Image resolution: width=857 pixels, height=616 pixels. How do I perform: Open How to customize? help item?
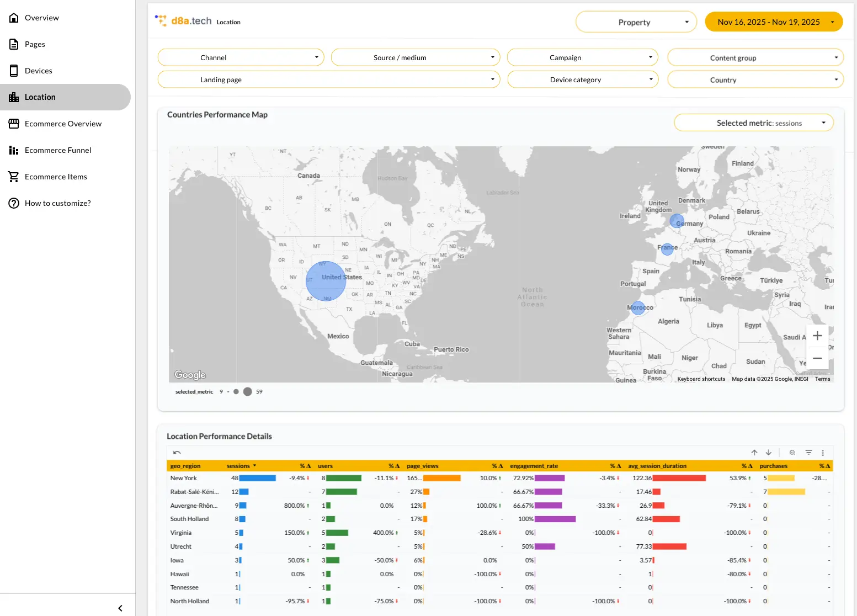(x=57, y=203)
